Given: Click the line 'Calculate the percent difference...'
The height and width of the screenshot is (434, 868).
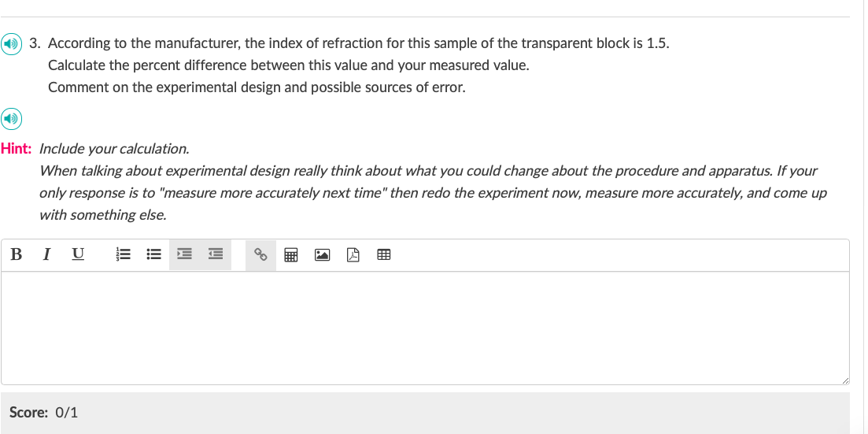Looking at the screenshot, I should click(288, 65).
